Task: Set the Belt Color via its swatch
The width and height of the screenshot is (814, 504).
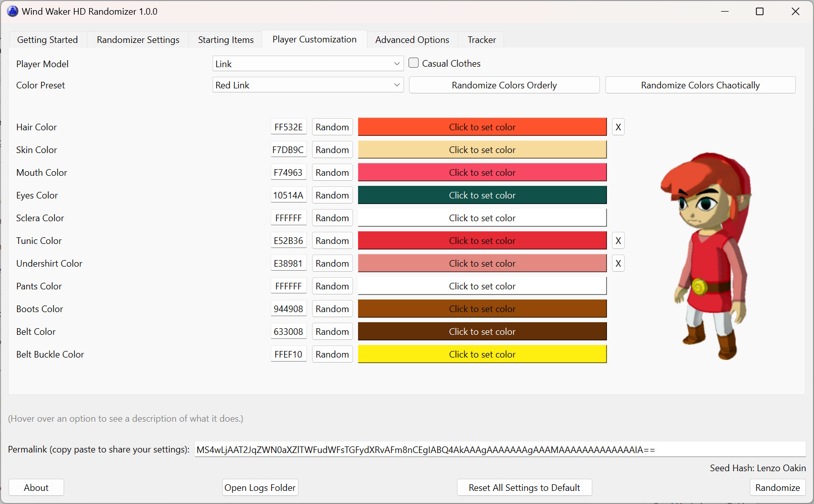Action: [482, 332]
